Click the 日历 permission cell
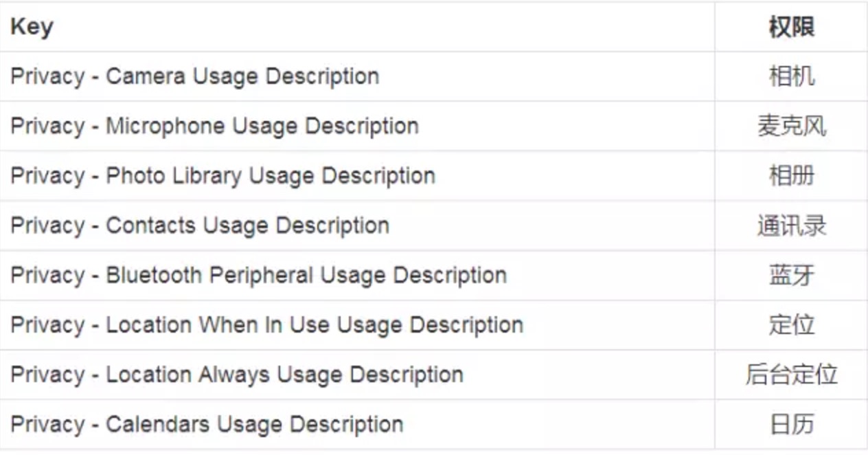Viewport: 868px width, 455px height. (x=791, y=424)
